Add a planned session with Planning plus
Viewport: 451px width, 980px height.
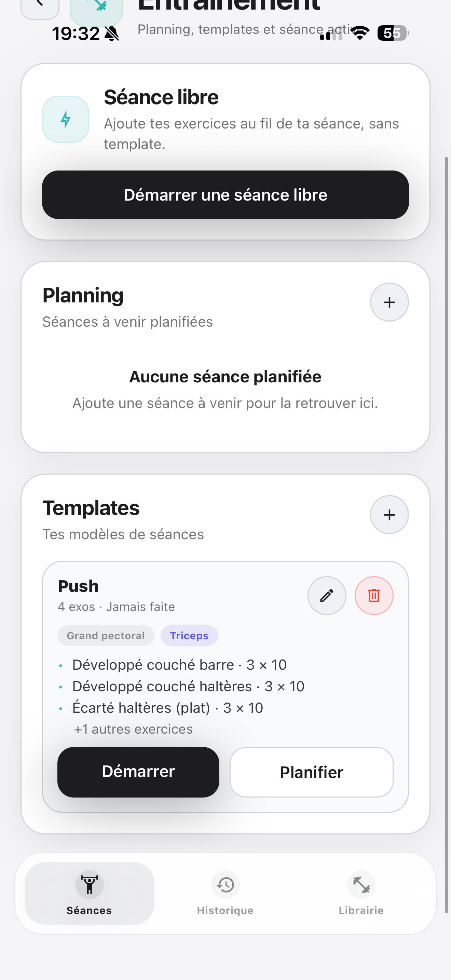[389, 302]
